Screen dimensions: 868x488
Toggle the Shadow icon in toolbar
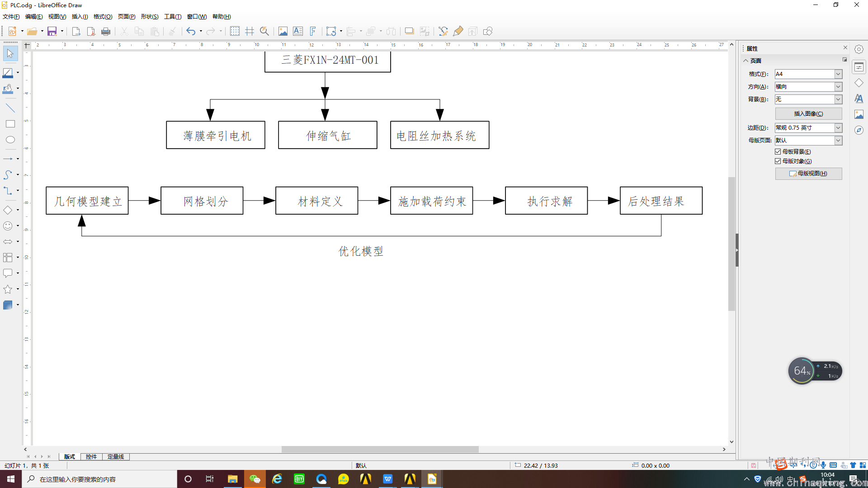pyautogui.click(x=409, y=31)
